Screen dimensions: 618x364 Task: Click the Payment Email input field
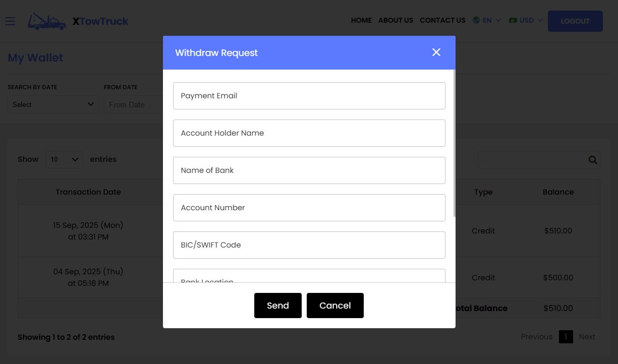pos(309,96)
